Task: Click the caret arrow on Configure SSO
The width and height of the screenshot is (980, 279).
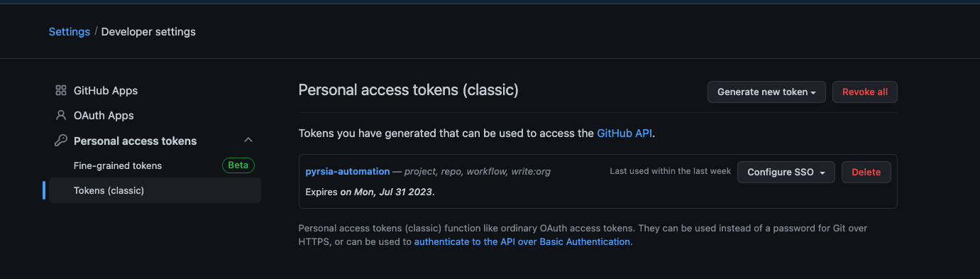Action: [822, 173]
